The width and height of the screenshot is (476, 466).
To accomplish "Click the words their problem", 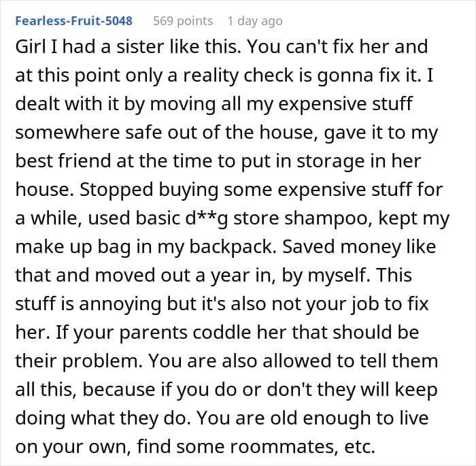I will click(79, 361).
